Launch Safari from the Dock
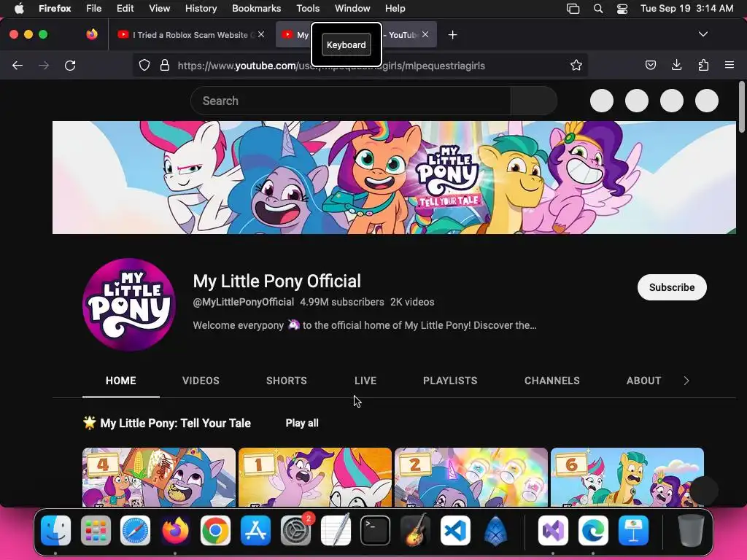The width and height of the screenshot is (747, 560). [x=135, y=531]
